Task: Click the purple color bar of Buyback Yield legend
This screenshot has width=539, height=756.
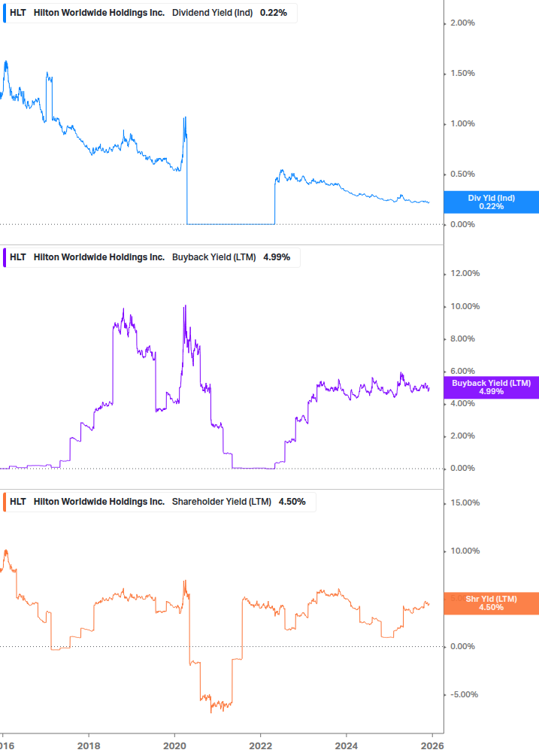Action: (5, 257)
